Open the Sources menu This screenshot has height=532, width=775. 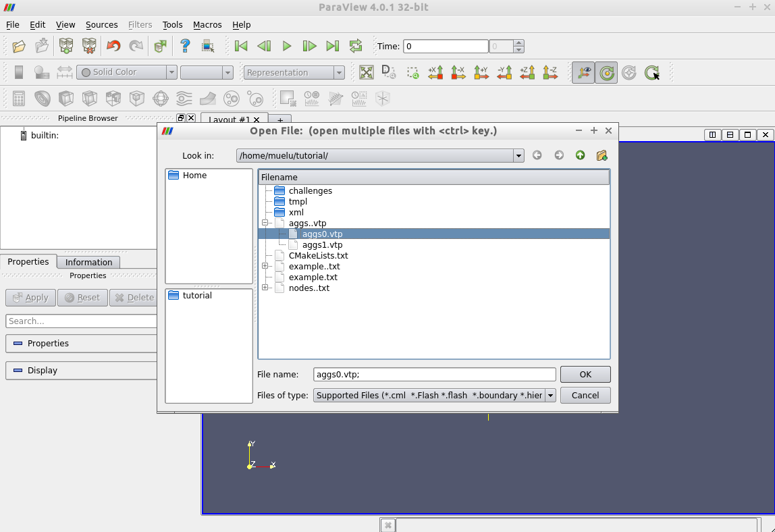pos(101,24)
